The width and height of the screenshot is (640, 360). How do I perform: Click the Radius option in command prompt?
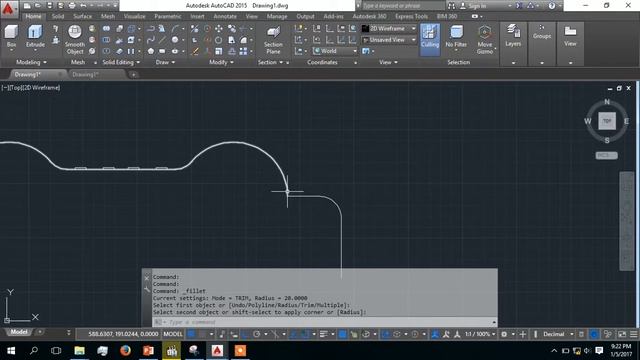[351, 312]
